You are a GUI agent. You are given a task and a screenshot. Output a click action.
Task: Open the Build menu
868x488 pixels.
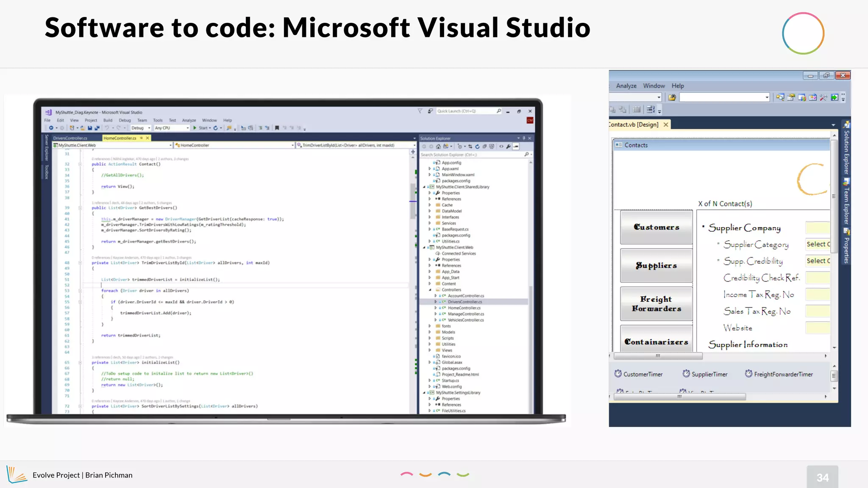point(108,120)
